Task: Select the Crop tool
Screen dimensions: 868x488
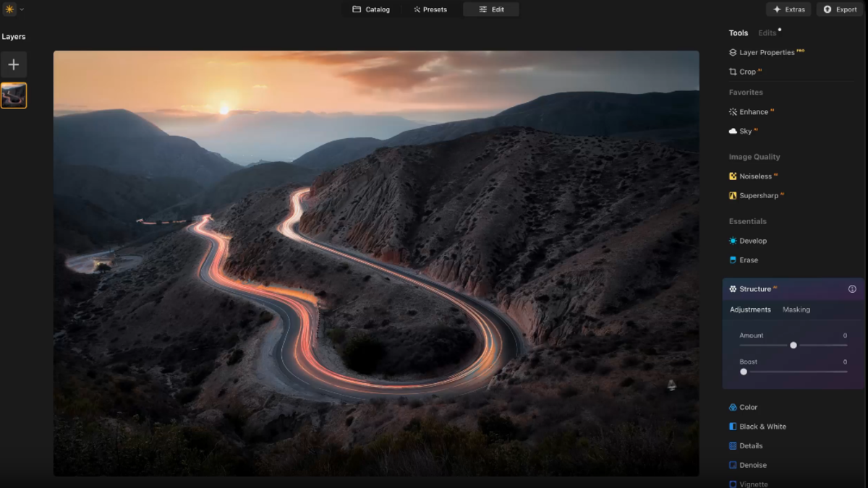Action: pos(746,71)
